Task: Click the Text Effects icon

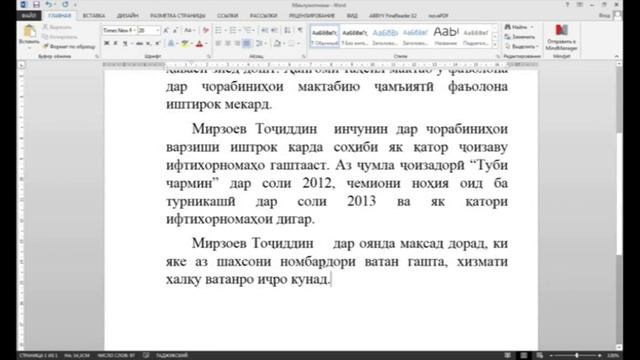Action: point(171,43)
